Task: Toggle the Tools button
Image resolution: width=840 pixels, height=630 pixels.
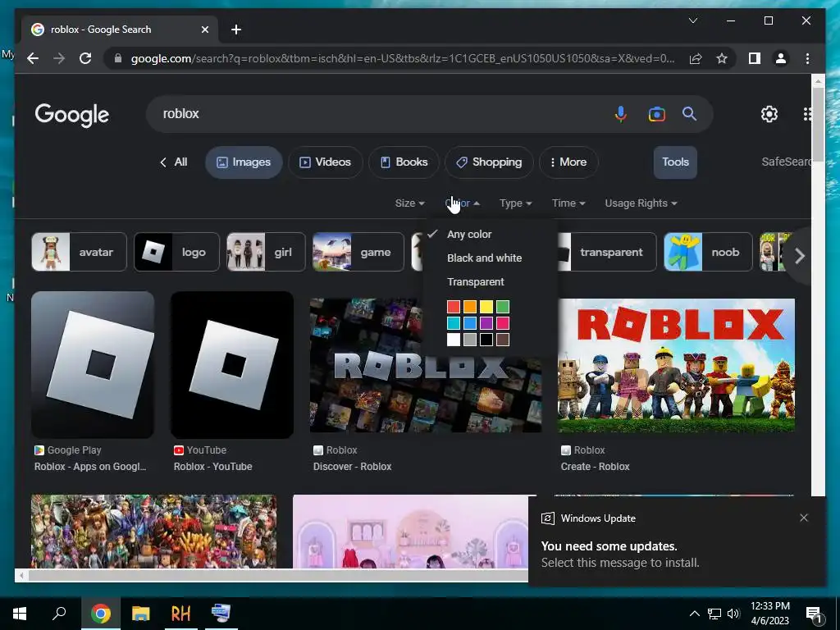Action: 675,162
